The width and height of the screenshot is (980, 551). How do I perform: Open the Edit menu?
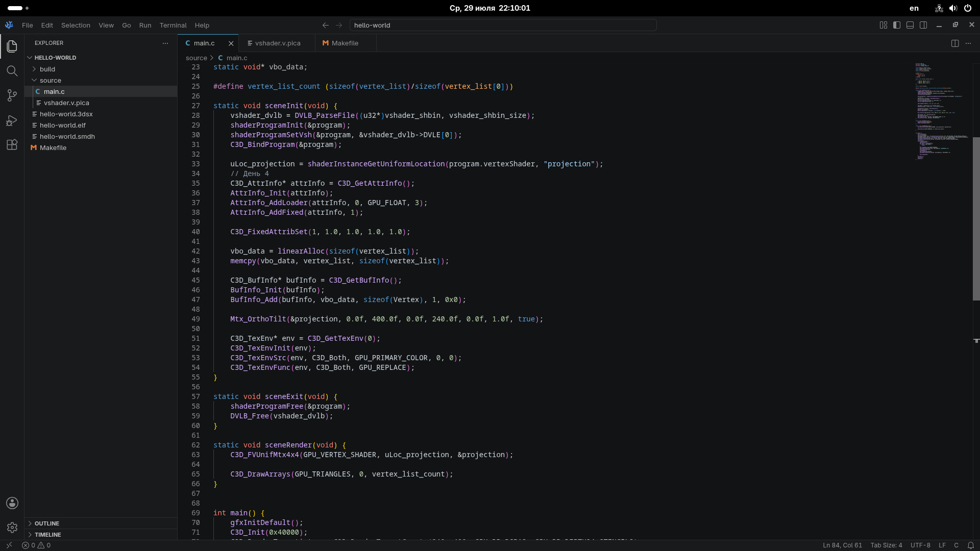tap(47, 25)
